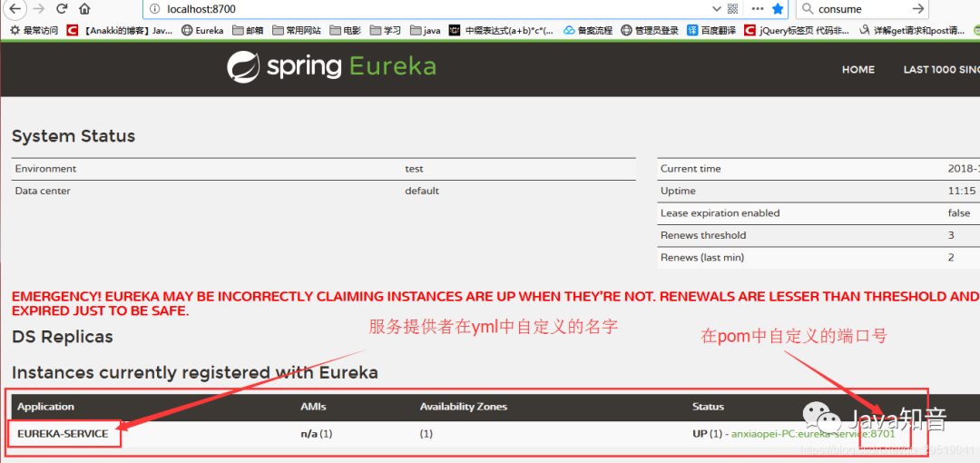Click the System Status heading
This screenshot has width=980, height=463.
point(73,136)
